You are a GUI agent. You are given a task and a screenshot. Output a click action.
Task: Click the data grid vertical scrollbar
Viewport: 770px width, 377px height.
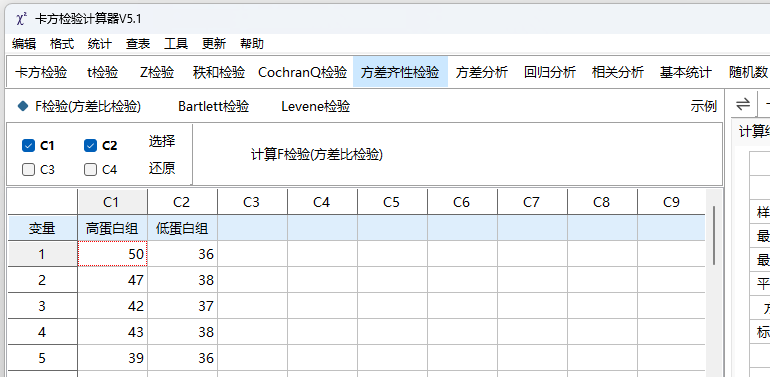(x=714, y=236)
